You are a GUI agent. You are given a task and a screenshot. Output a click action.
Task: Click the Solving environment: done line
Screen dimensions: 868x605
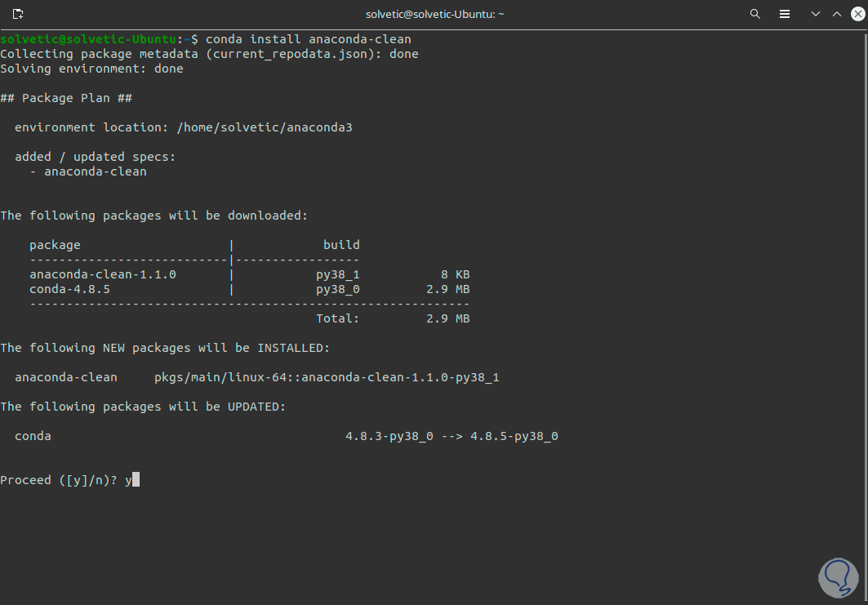91,69
